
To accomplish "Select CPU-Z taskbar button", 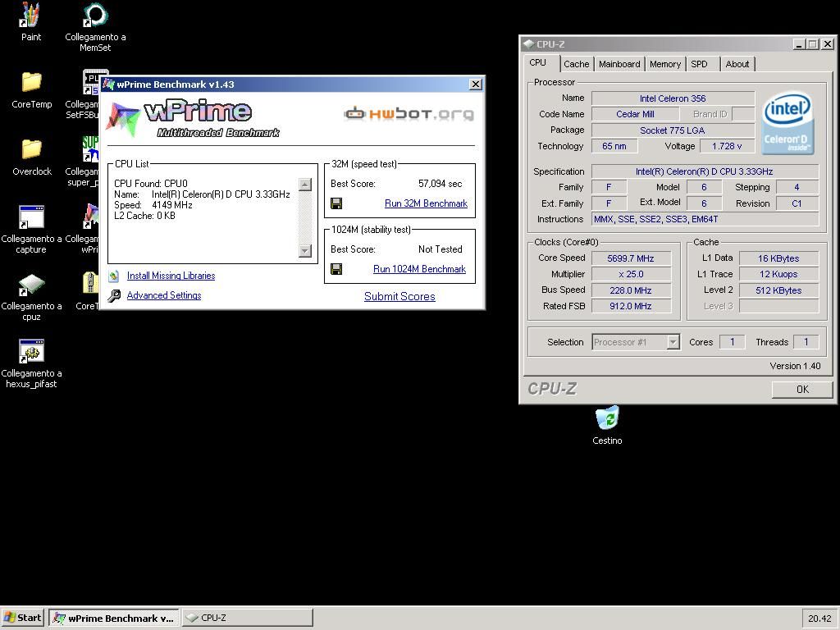I will (x=248, y=618).
